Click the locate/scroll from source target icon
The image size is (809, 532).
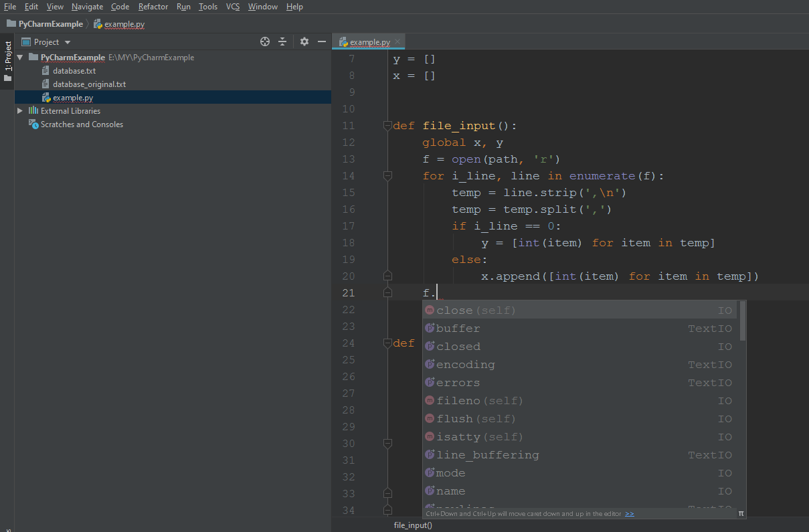click(x=265, y=41)
